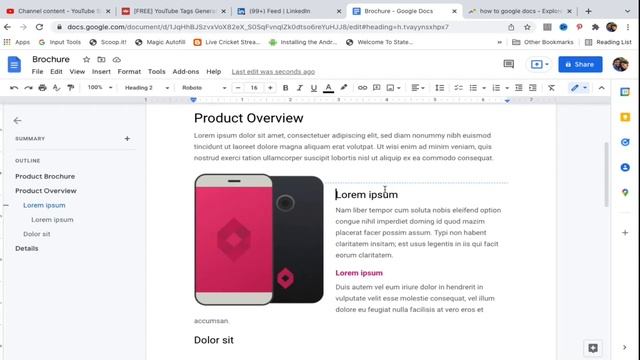640x360 pixels.
Task: Add a comment using the toolbar icon
Action: click(376, 88)
